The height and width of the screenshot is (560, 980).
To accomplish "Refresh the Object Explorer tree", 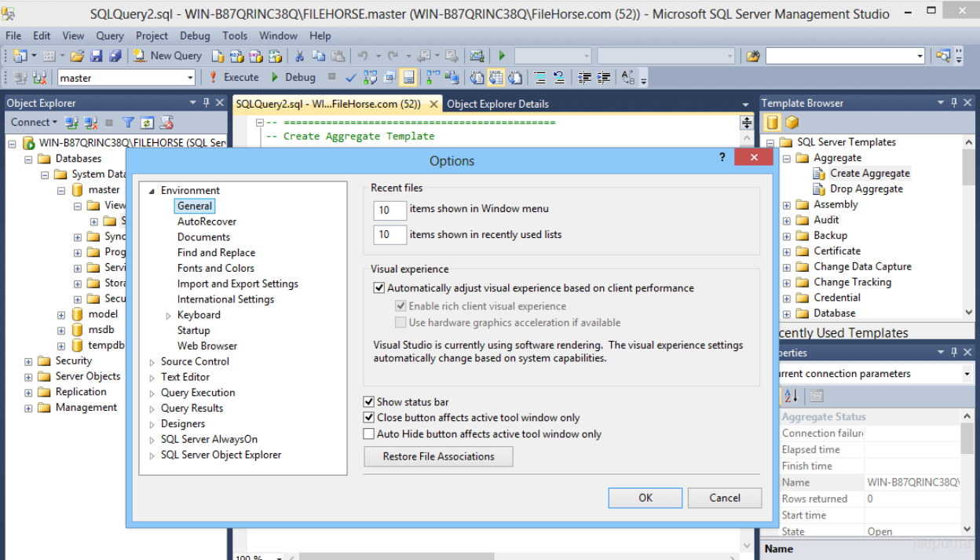I will point(147,122).
